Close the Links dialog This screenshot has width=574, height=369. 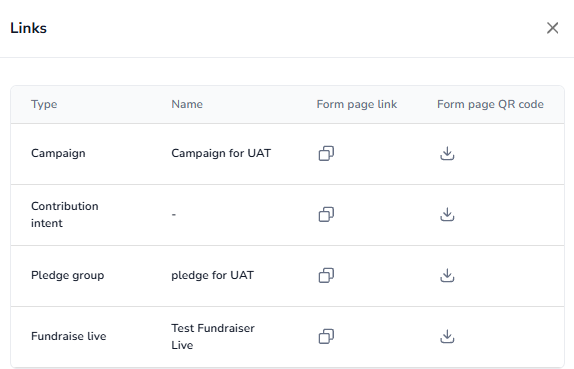(x=552, y=28)
